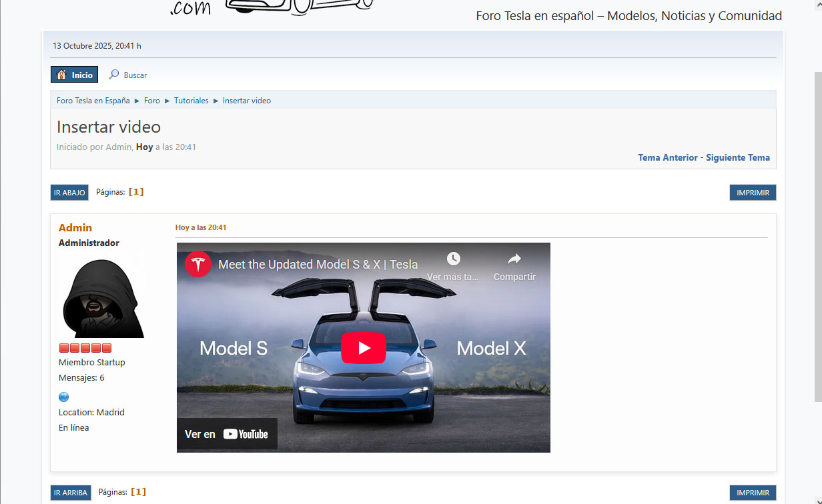The image size is (822, 504).
Task: Click the magnifying glass search icon
Action: click(114, 75)
